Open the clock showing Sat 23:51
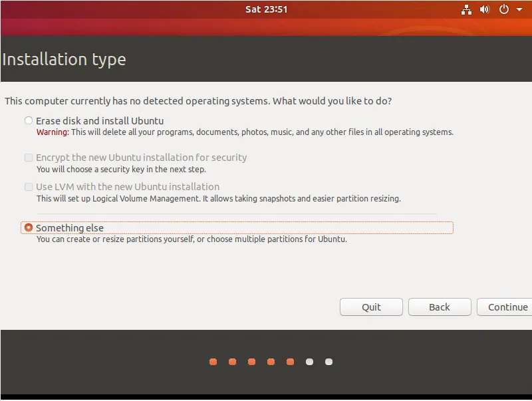The width and height of the screenshot is (532, 401). (266, 9)
